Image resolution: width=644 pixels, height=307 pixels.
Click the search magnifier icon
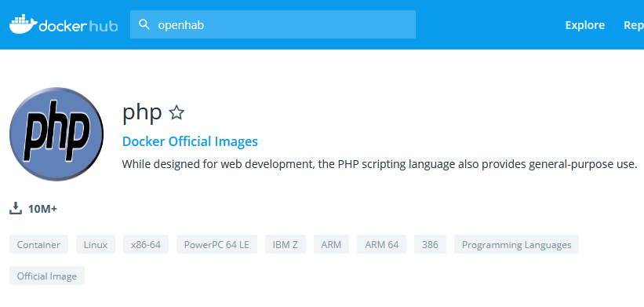click(x=144, y=24)
